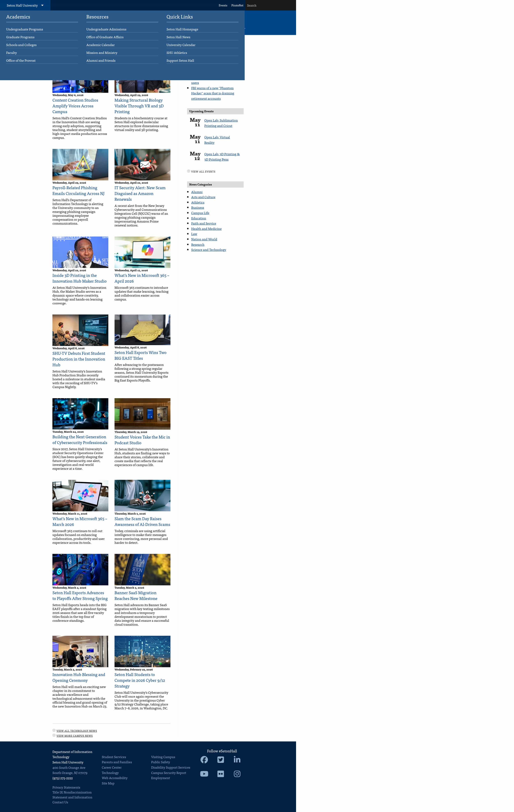Open Building the Next Generation Cybersecurity article
The height and width of the screenshot is (812, 514).
click(x=80, y=440)
